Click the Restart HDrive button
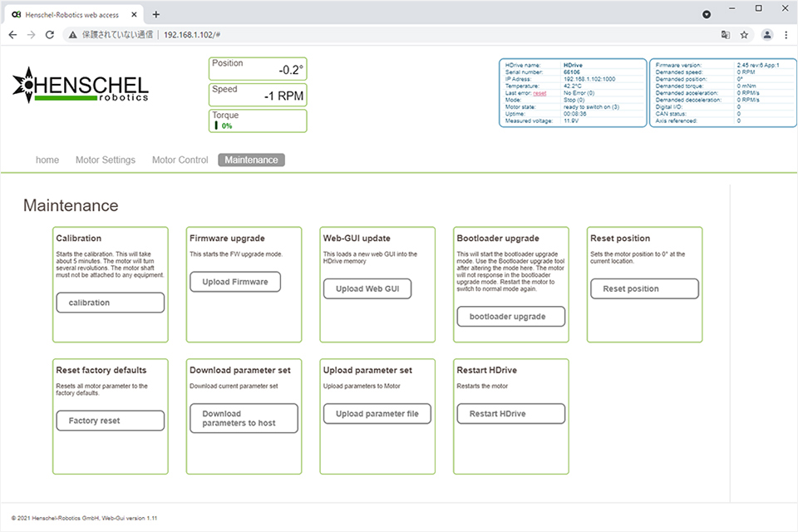 click(511, 413)
